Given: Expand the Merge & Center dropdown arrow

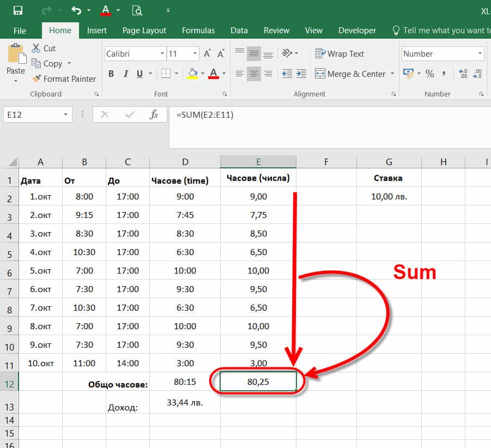Looking at the screenshot, I should pyautogui.click(x=392, y=74).
